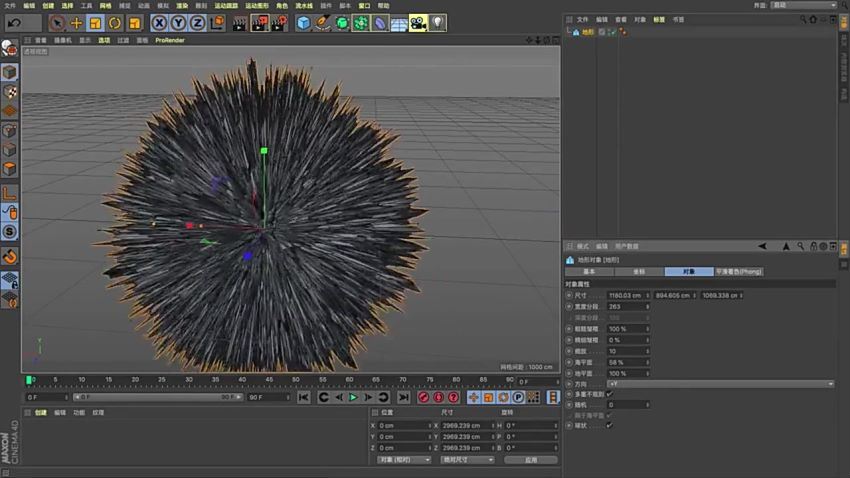Switch to the Phong attributes tab
This screenshot has width=850, height=478.
[739, 272]
